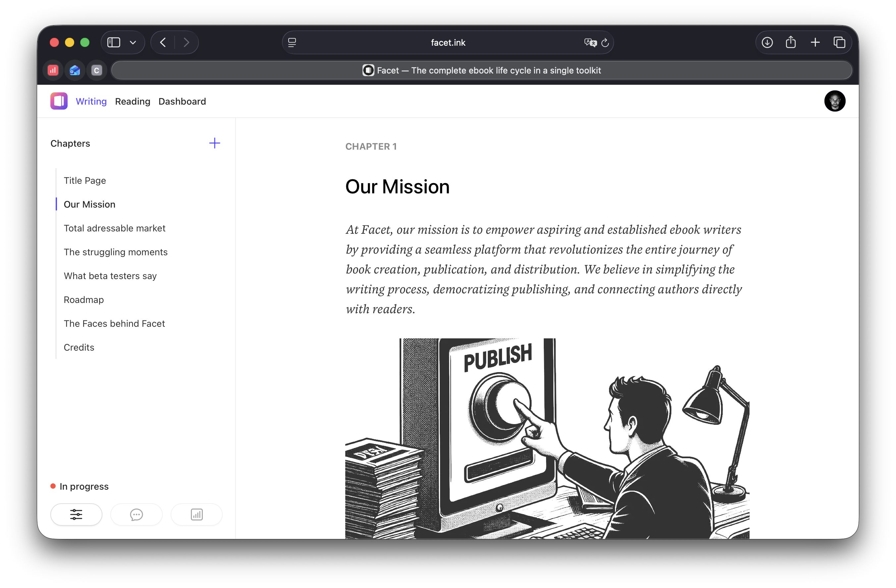Toggle the Safari sidebar
This screenshot has width=896, height=588.
[113, 42]
